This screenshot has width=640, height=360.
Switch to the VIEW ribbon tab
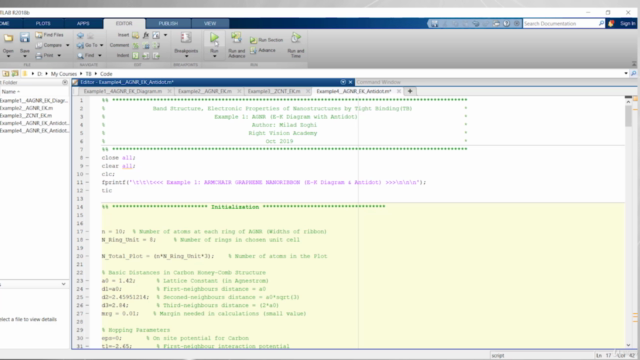(x=210, y=24)
